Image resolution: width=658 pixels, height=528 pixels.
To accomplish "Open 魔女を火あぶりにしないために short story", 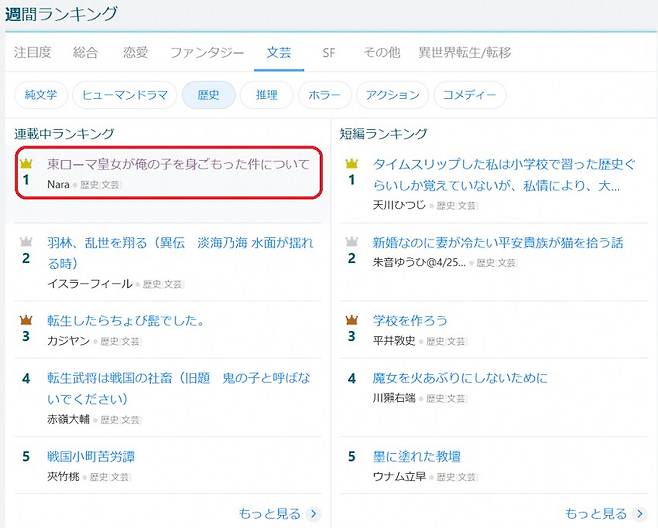I will tap(460, 378).
